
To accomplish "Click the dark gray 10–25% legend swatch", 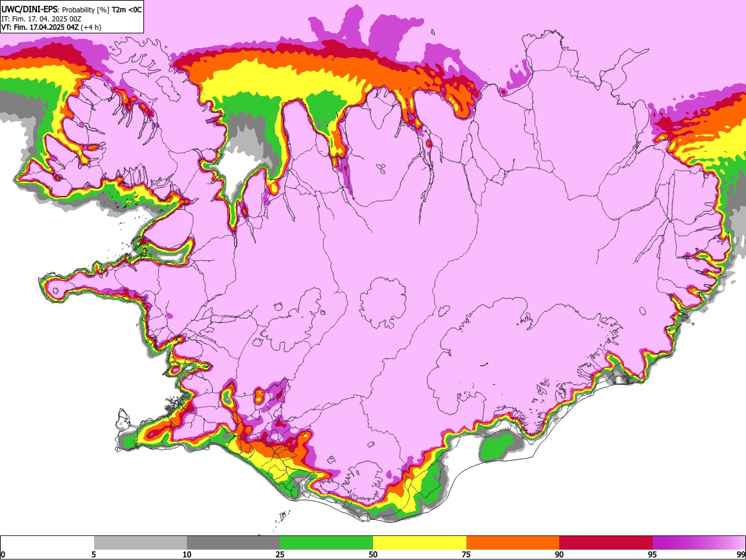I will [x=234, y=542].
